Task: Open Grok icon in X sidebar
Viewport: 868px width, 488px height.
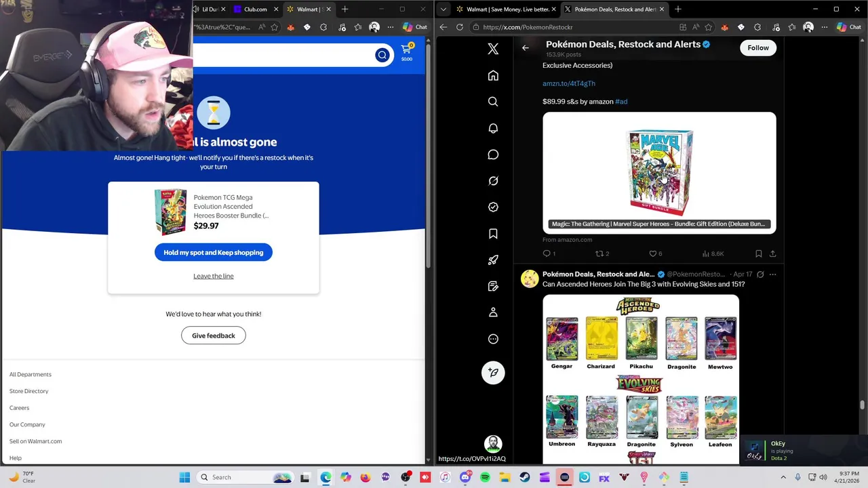Action: click(x=493, y=181)
